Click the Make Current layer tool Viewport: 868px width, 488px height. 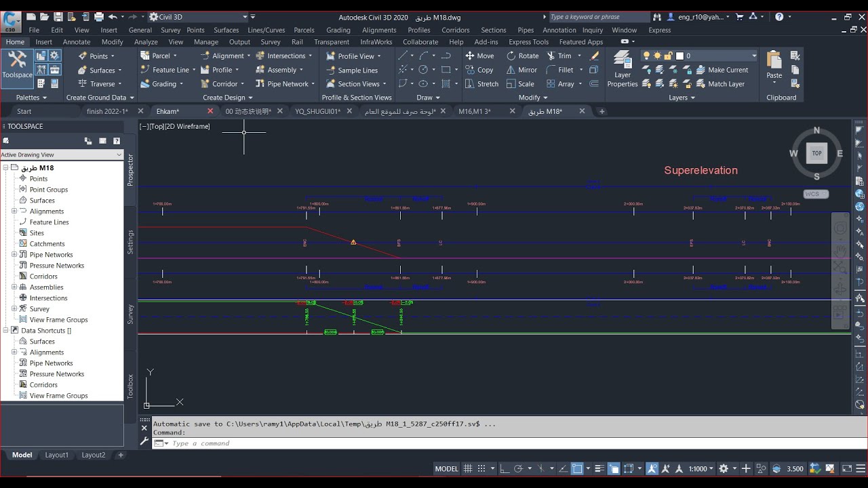pos(722,70)
